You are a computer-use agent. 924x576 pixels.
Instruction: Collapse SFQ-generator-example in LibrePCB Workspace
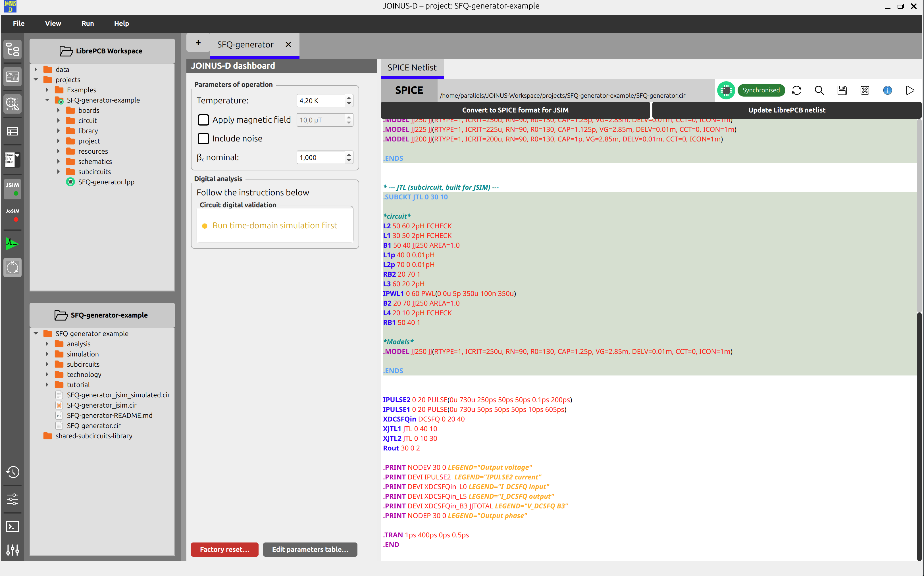(x=47, y=100)
